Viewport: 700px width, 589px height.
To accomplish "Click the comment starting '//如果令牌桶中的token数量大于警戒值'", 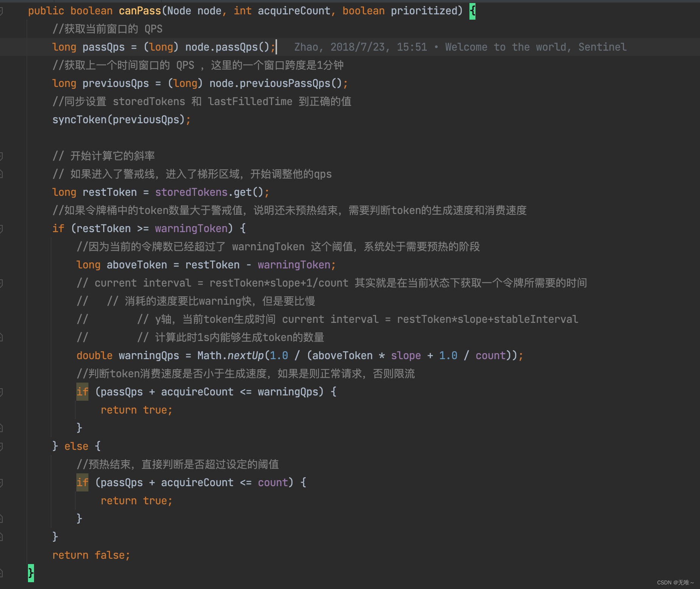I will coord(290,210).
